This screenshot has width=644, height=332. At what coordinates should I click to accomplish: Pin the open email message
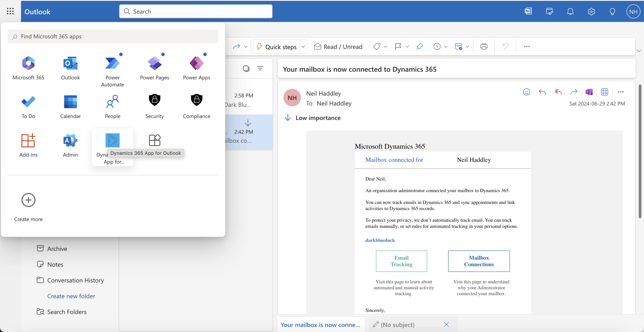click(x=419, y=46)
